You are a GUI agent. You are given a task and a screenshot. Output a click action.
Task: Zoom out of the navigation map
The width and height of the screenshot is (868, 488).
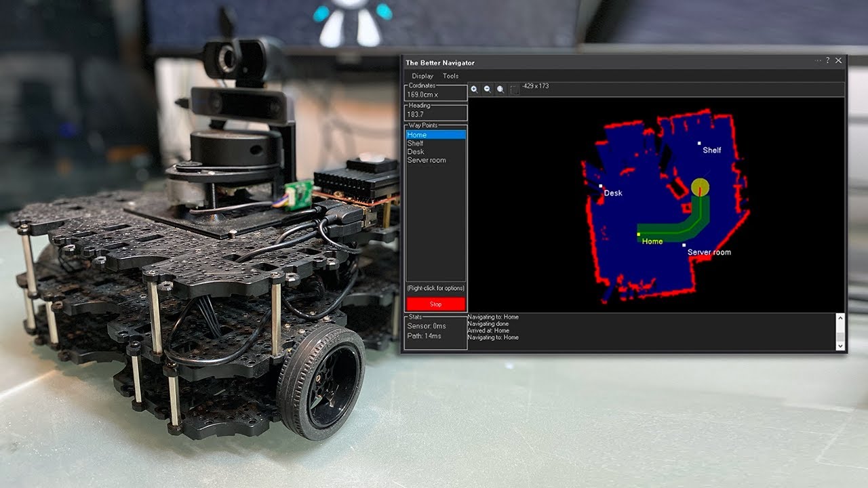(488, 89)
